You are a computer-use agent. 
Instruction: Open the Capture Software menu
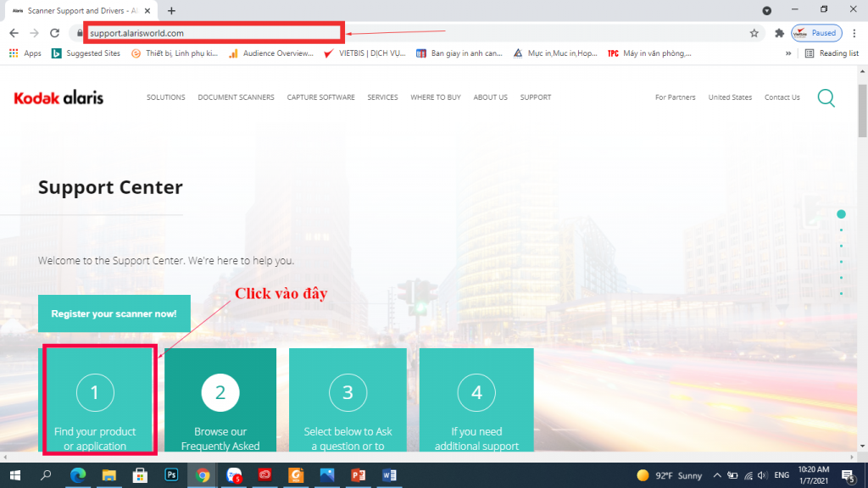(x=320, y=97)
